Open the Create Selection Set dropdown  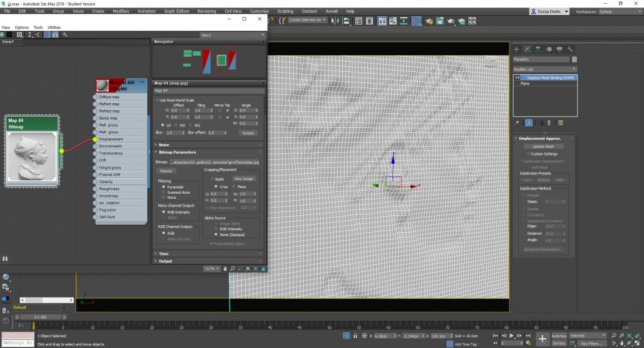tap(307, 20)
